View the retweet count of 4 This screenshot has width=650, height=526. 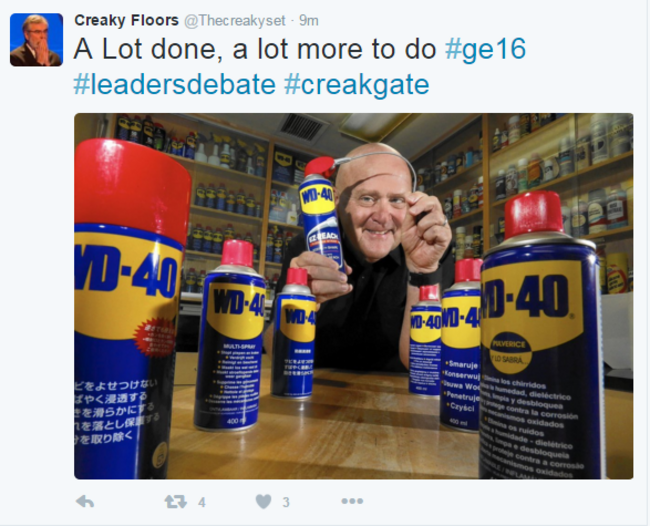202,502
